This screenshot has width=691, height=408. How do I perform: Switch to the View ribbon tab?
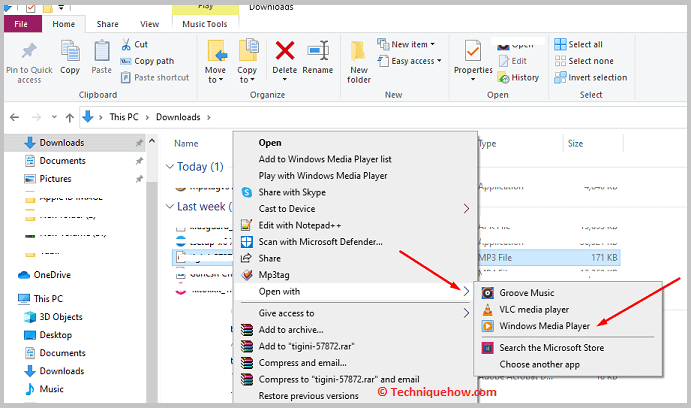point(149,24)
